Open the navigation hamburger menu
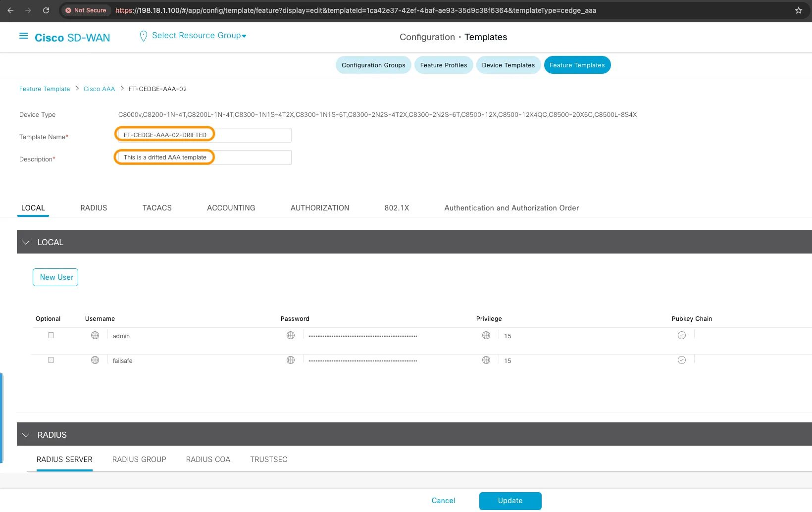The width and height of the screenshot is (812, 512). pyautogui.click(x=23, y=35)
